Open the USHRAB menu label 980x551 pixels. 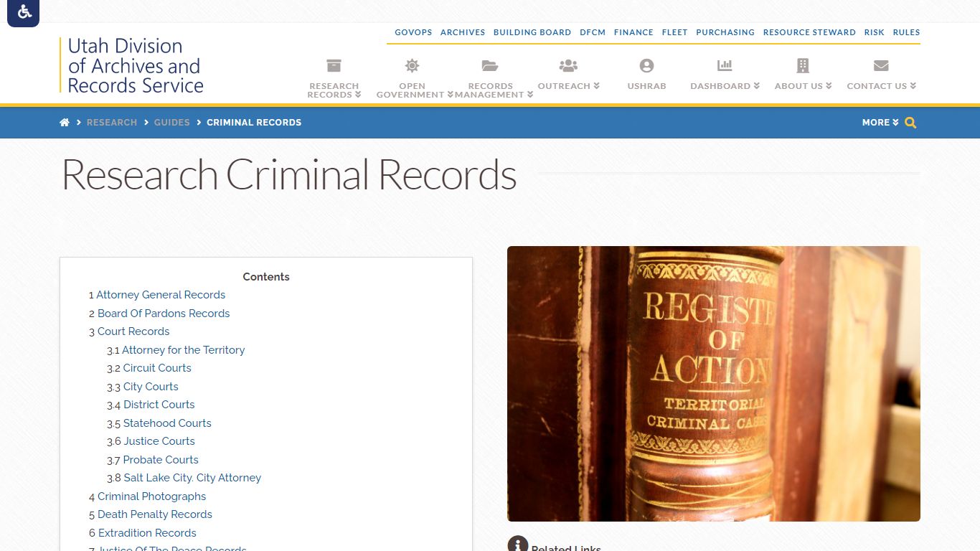tap(646, 86)
